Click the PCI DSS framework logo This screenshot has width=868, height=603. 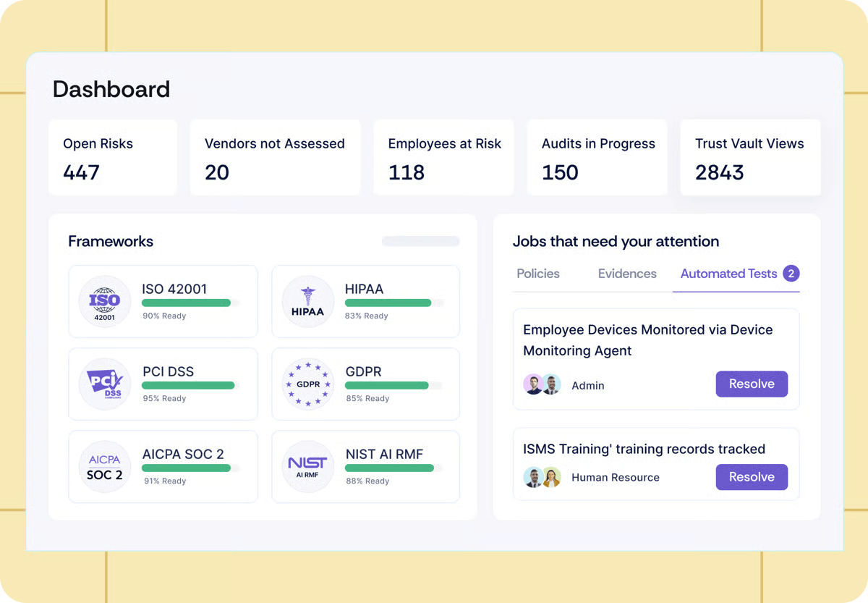pos(105,384)
